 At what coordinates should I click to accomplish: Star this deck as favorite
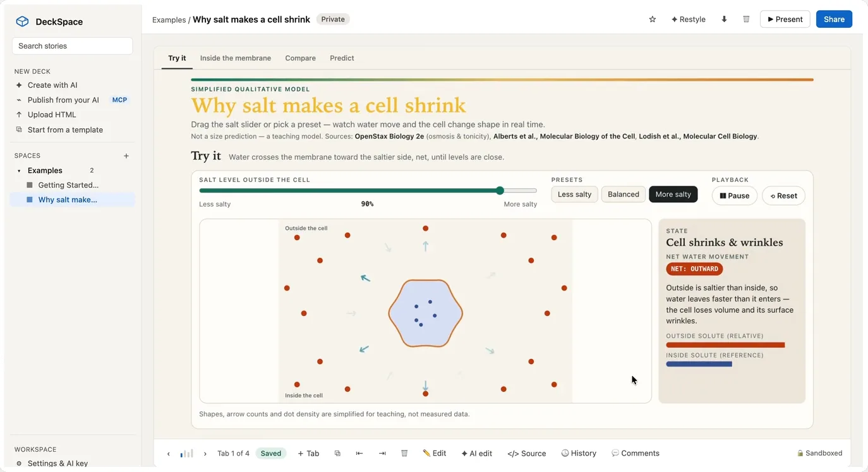click(653, 20)
